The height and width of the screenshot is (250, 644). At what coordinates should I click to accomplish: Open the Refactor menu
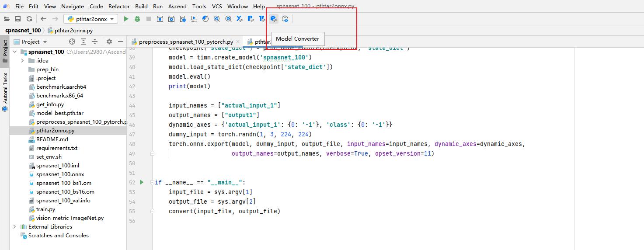pos(119,6)
